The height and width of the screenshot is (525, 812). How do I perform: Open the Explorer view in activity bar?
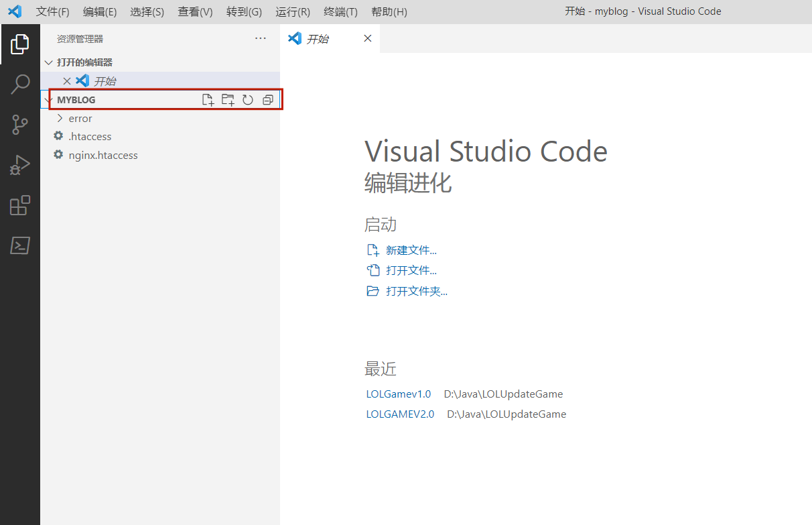point(20,44)
